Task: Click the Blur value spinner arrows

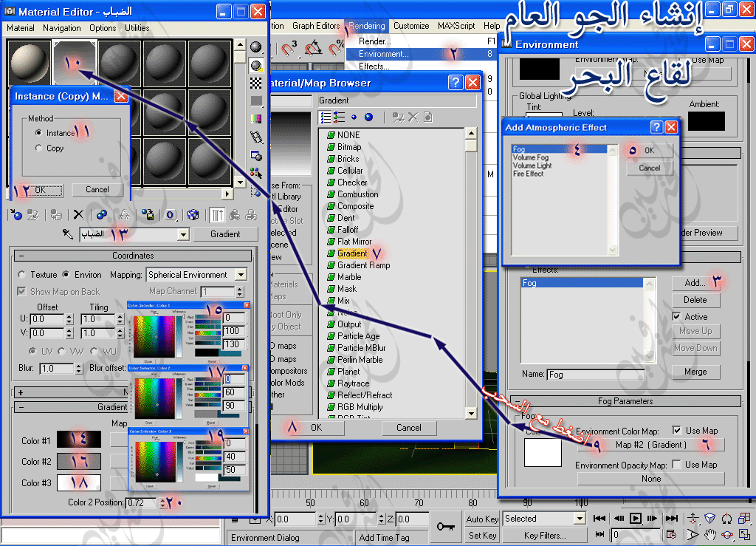Action: pyautogui.click(x=79, y=369)
